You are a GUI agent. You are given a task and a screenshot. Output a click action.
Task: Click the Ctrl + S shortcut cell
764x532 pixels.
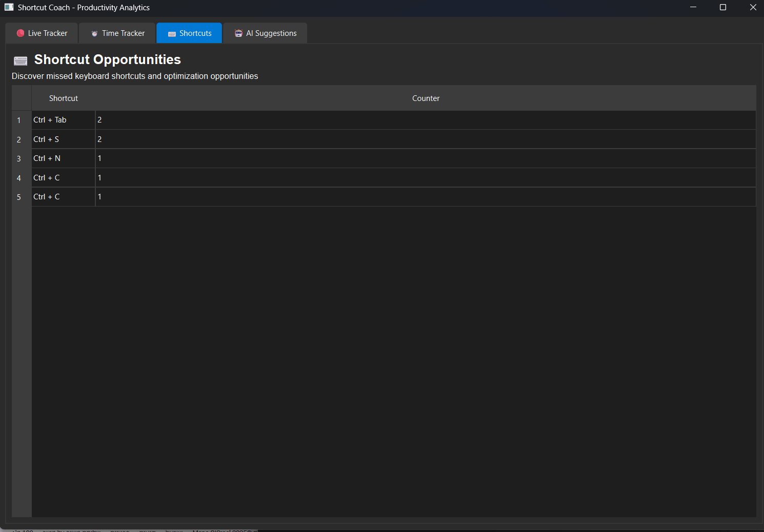(63, 139)
